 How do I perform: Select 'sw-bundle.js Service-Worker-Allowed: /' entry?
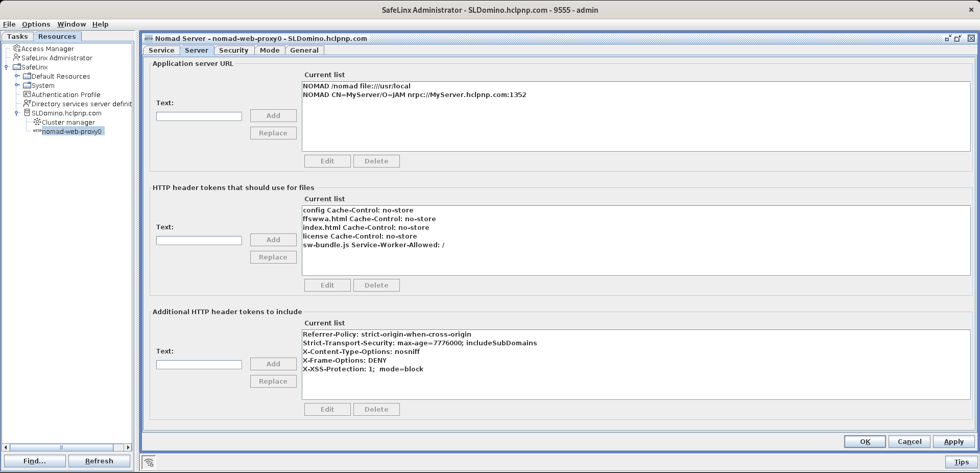636,245
